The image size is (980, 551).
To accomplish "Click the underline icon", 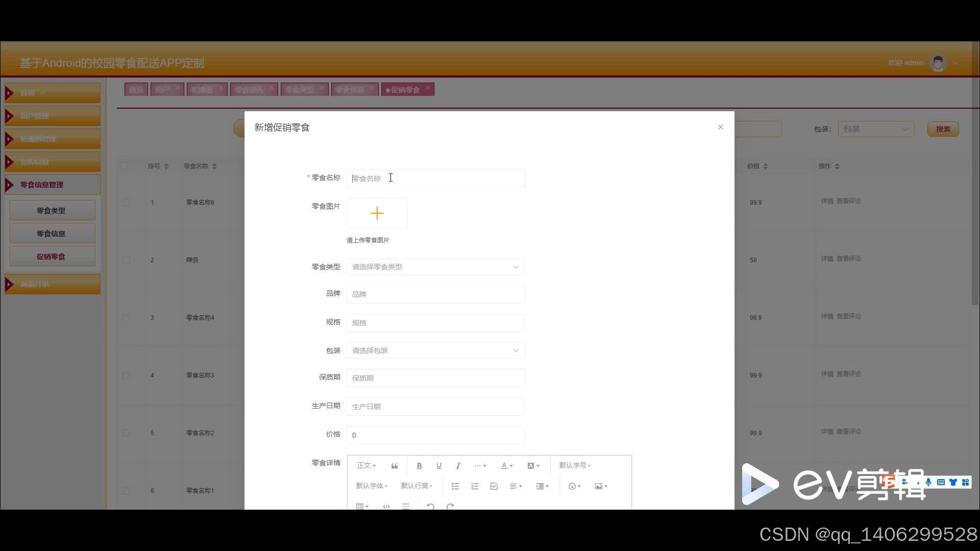I will coord(438,466).
